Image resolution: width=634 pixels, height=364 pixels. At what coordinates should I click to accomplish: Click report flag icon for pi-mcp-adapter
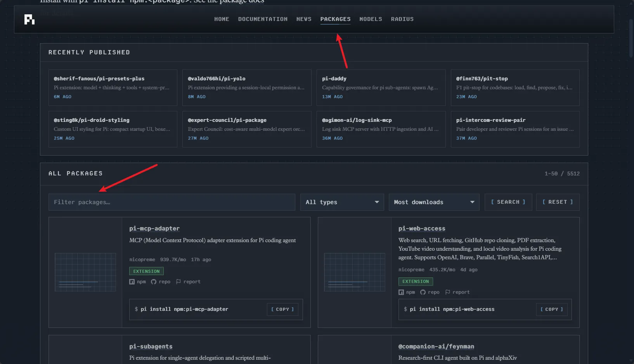pyautogui.click(x=178, y=282)
